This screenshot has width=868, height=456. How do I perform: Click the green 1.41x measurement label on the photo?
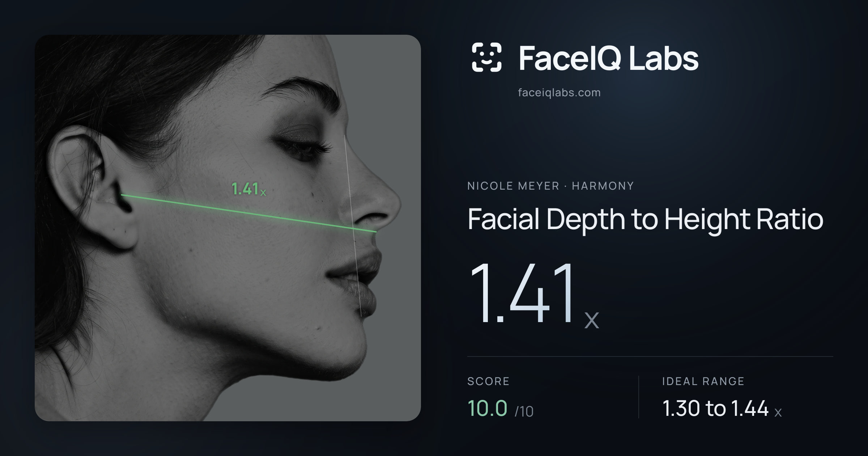click(x=248, y=189)
